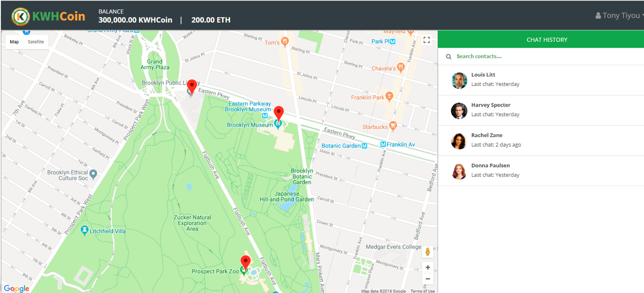Click the Litchfield Villa map marker

coord(84,231)
